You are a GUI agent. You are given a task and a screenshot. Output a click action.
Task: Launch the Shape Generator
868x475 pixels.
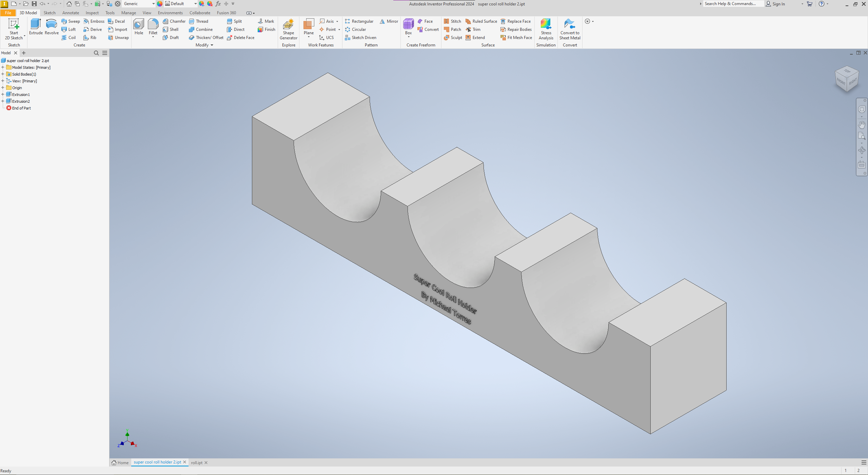289,29
